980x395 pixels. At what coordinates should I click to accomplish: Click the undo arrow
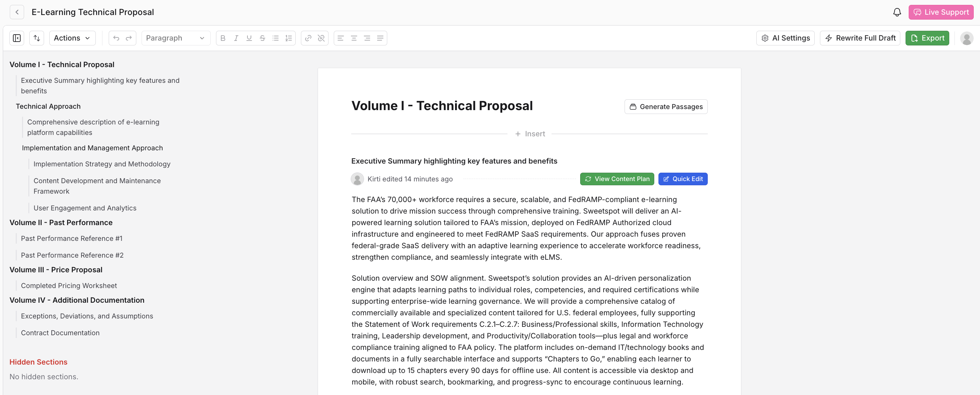(x=116, y=38)
